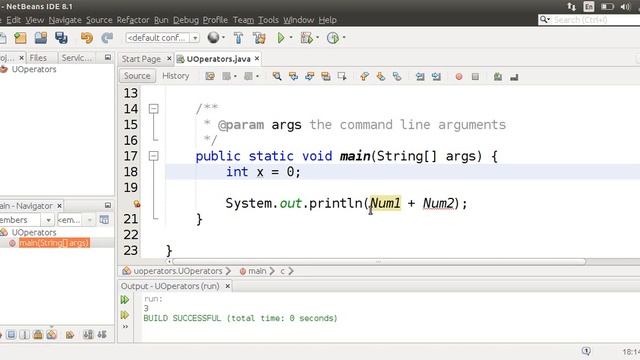Viewport: 640px width, 360px height.
Task: Open the default configuration combo box
Action: [162, 38]
